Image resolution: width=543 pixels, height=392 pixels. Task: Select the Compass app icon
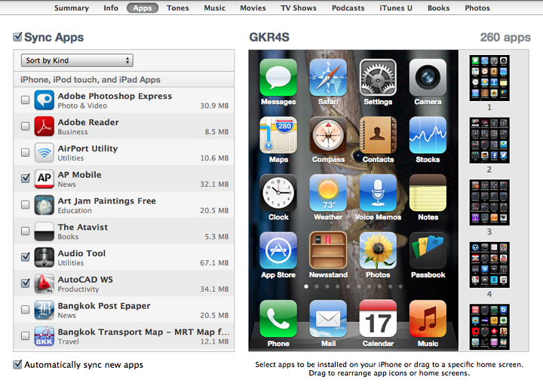pyautogui.click(x=328, y=135)
